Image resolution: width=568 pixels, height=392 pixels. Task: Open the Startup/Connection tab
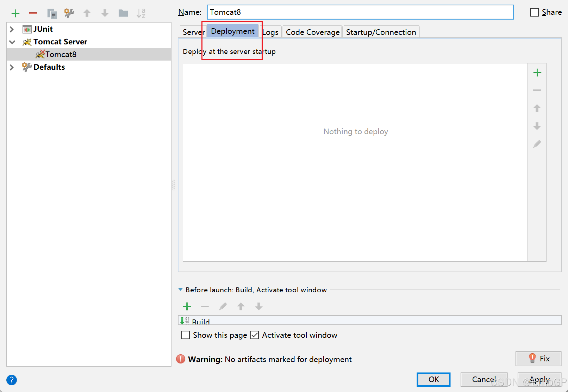click(x=381, y=32)
